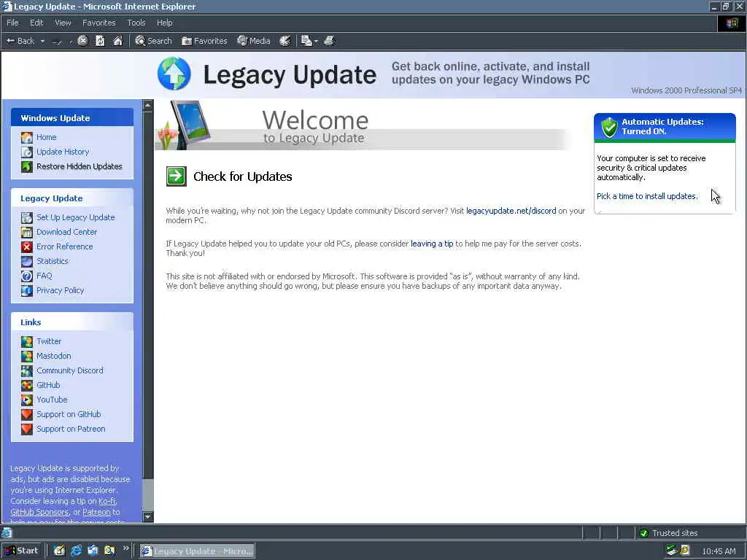
Task: Click the taskbar clock showing 10:45 AM
Action: click(719, 551)
